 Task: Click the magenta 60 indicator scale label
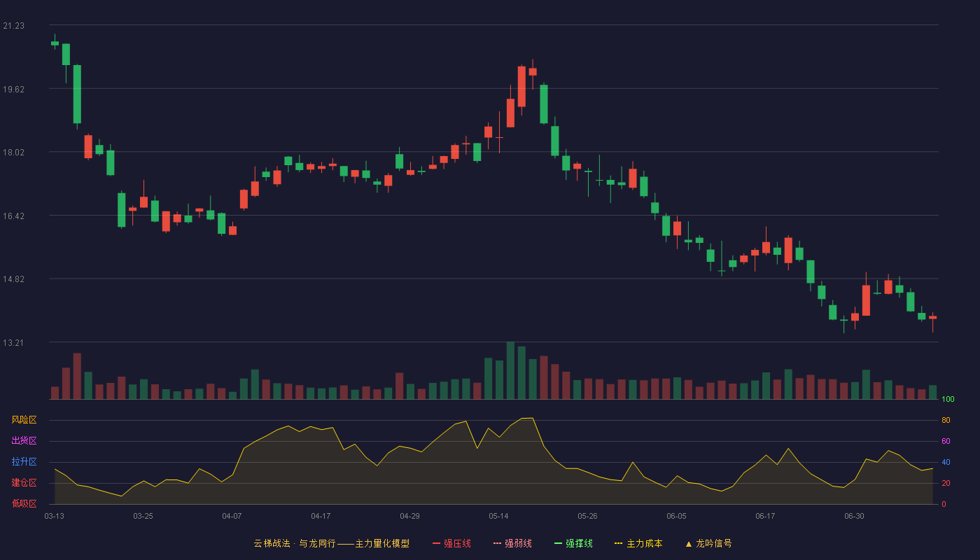point(946,441)
